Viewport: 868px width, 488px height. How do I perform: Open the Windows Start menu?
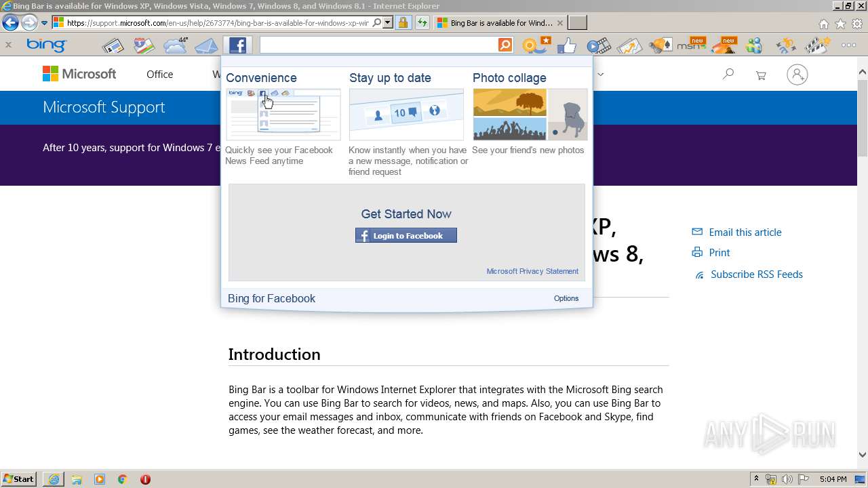(19, 479)
